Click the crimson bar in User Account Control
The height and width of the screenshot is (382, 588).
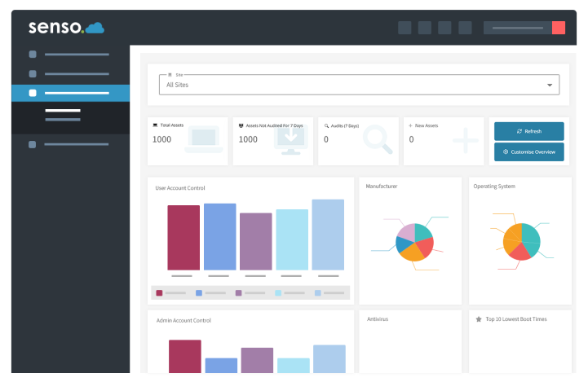tap(183, 238)
